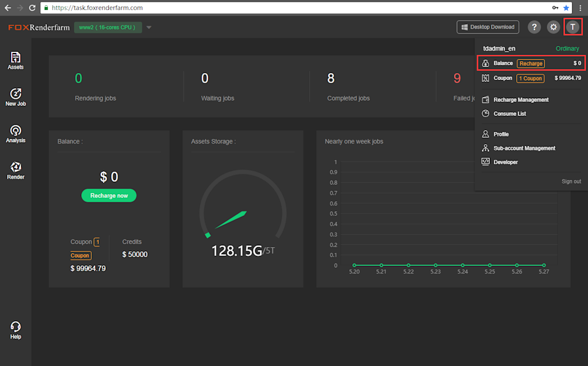Click the Recharge Management wallet icon
The height and width of the screenshot is (366, 588).
point(485,99)
